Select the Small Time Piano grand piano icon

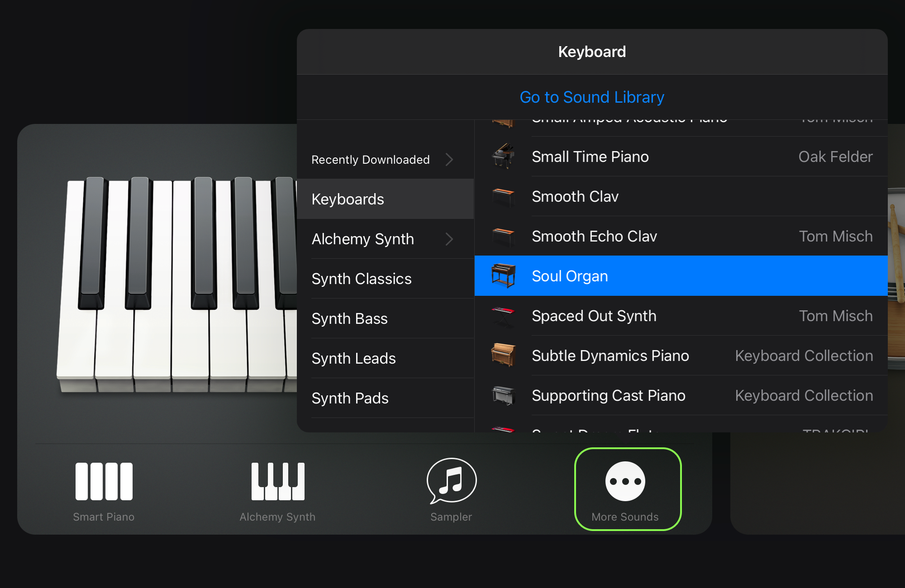(x=504, y=156)
